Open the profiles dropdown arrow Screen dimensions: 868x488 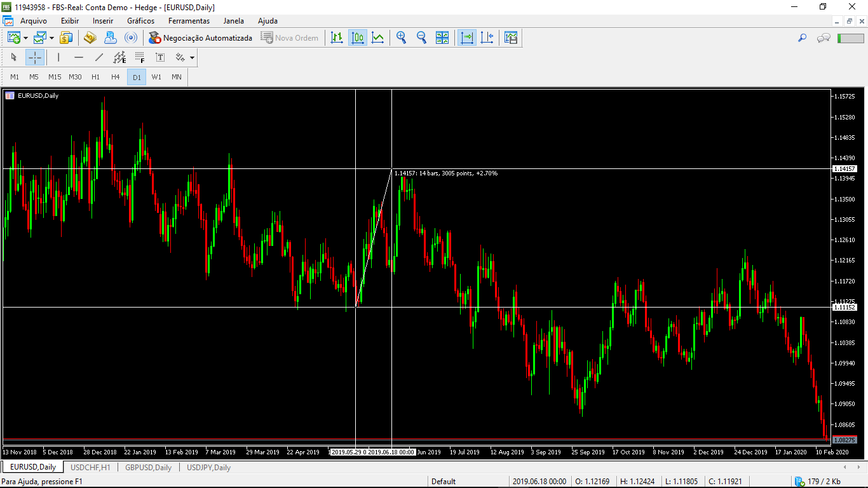click(51, 38)
